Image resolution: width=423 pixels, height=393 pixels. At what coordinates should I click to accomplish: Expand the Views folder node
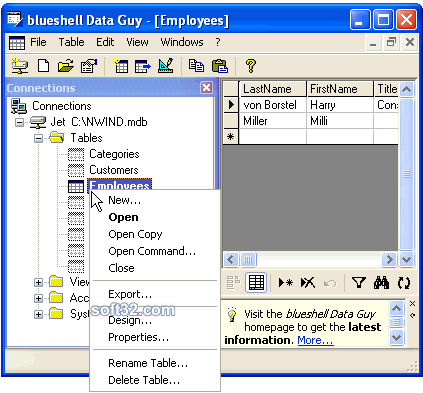click(38, 282)
